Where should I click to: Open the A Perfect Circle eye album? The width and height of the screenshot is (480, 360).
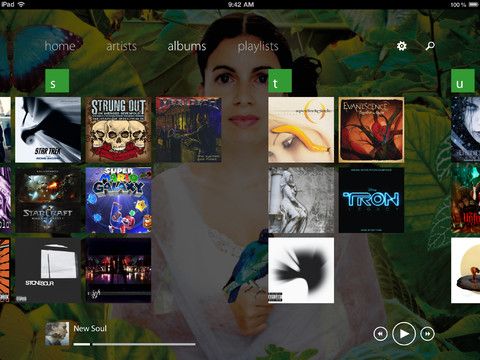click(301, 130)
